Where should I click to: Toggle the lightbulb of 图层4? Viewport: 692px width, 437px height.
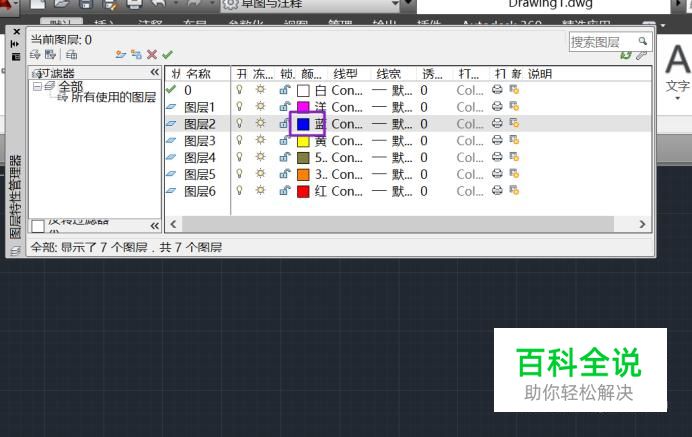point(239,157)
